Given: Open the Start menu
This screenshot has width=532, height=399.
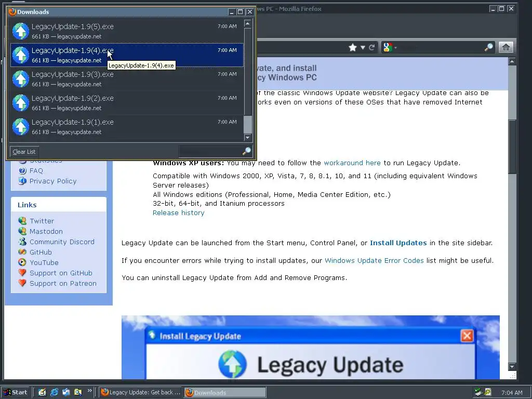Looking at the screenshot, I should pyautogui.click(x=16, y=392).
